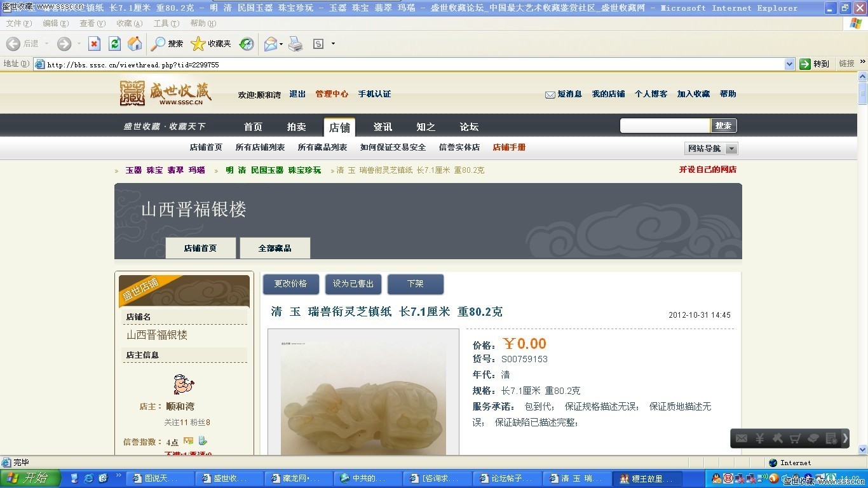Click the jade paperweight product image
The height and width of the screenshot is (488, 868).
[363, 391]
